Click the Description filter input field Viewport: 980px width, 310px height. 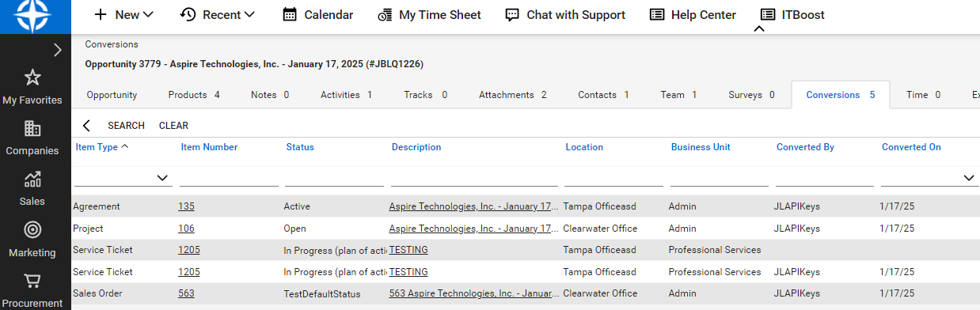[x=474, y=178]
